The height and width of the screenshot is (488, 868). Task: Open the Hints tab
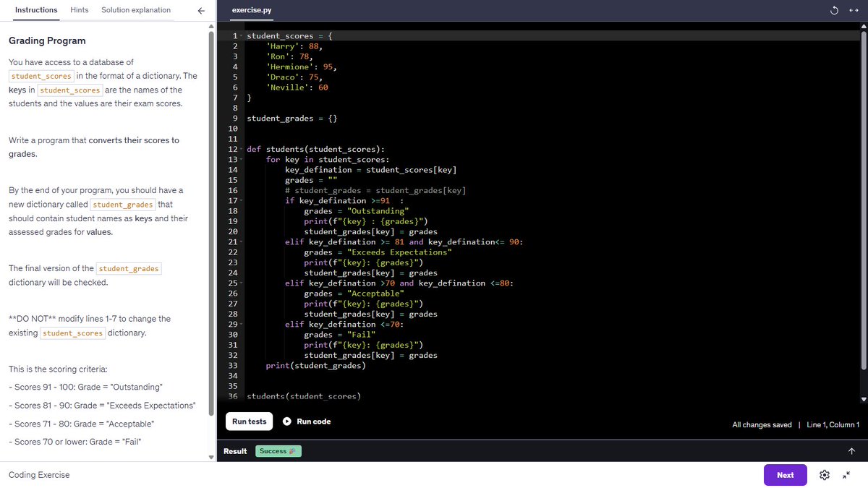tap(80, 10)
